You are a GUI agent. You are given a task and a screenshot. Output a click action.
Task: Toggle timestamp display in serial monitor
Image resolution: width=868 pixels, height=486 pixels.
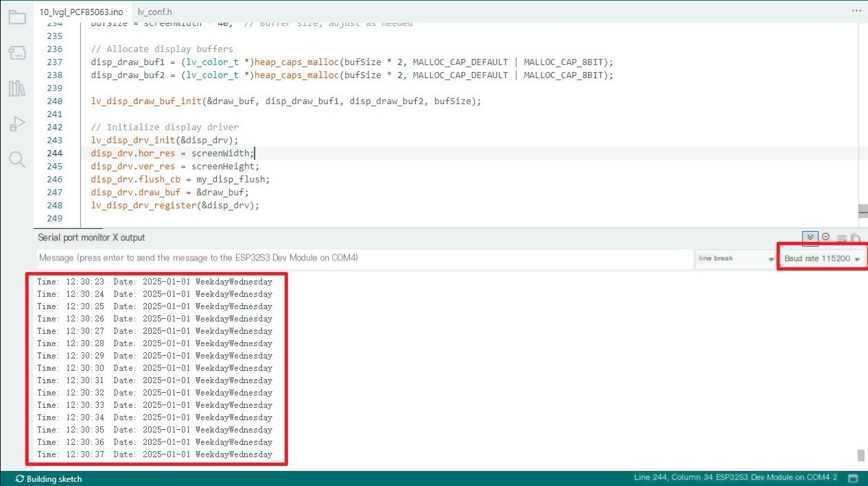tap(825, 237)
